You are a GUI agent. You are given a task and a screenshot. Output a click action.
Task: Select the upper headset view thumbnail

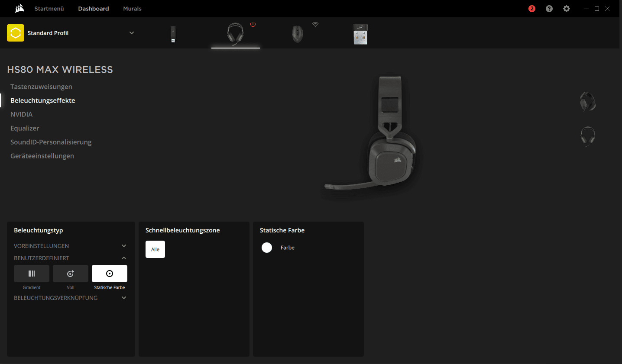click(588, 102)
